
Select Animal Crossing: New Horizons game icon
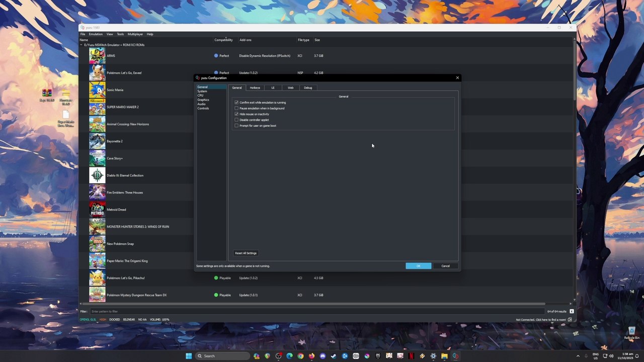[97, 124]
